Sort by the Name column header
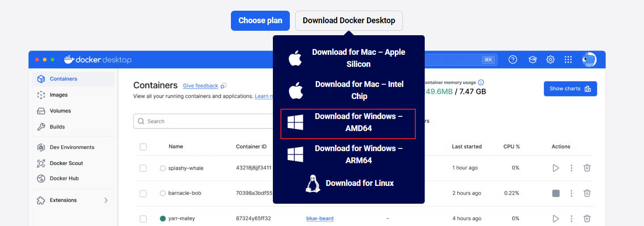Screen dimensions: 644x226 pyautogui.click(x=176, y=147)
